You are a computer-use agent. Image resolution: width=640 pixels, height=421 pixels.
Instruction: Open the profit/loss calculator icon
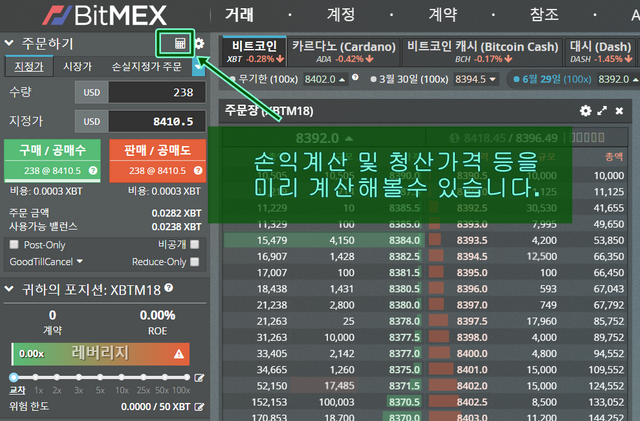(x=180, y=43)
